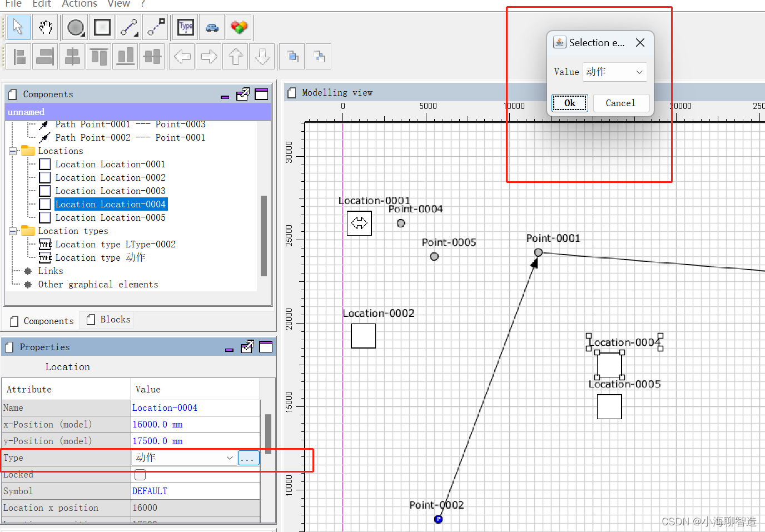Move selection down with arrow button
Viewport: 765px width, 532px height.
[262, 56]
